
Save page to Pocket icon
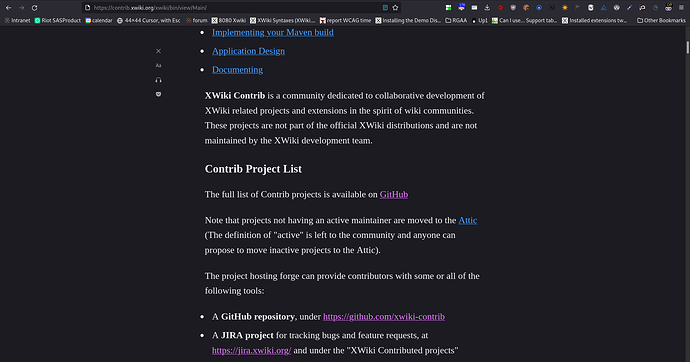tap(158, 94)
